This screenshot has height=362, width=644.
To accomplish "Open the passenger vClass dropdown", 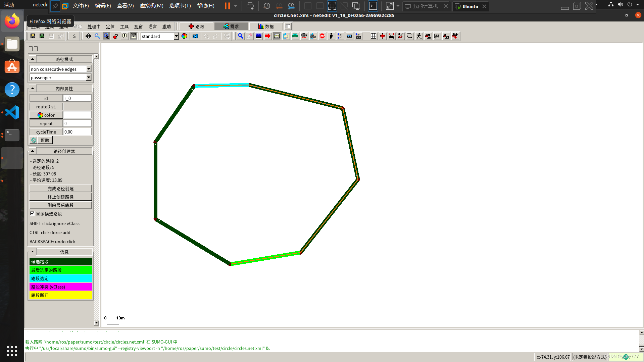I will click(89, 77).
